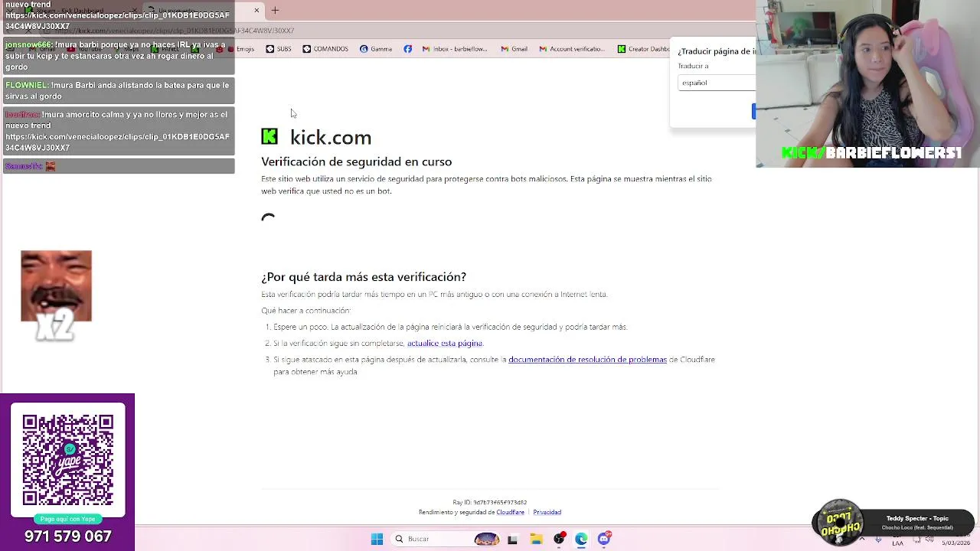Open the SUBS bookmark
The width and height of the screenshot is (980, 551).
coord(278,49)
